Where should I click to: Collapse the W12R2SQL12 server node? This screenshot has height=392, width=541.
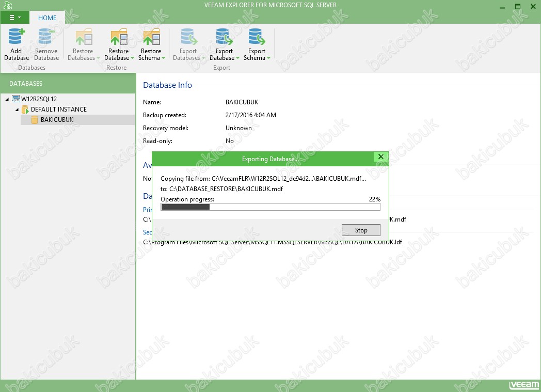point(7,99)
